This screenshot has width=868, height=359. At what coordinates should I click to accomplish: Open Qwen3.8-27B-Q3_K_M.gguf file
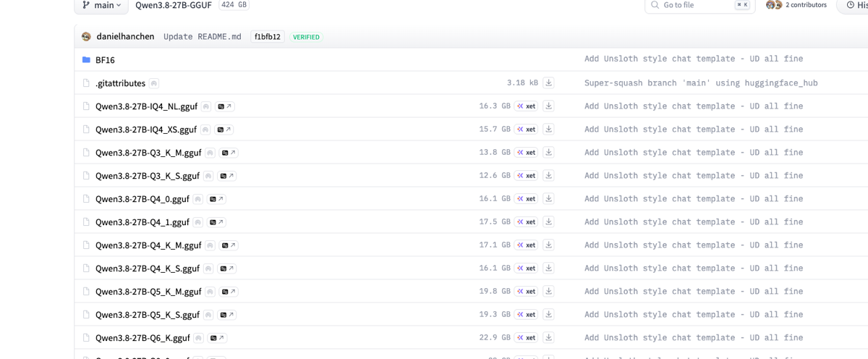point(148,153)
